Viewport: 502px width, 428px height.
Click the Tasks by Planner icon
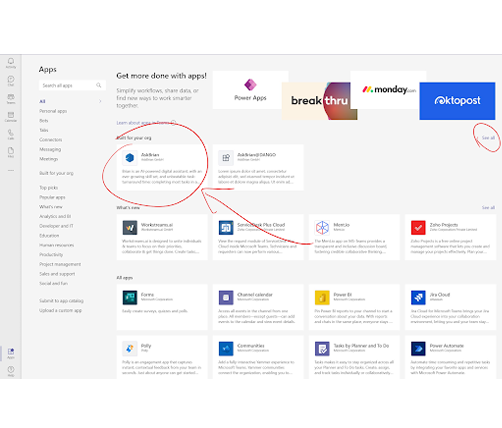click(x=322, y=349)
